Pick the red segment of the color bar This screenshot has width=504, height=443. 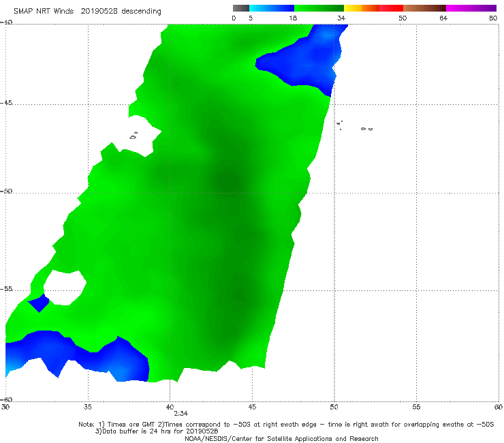[392, 8]
